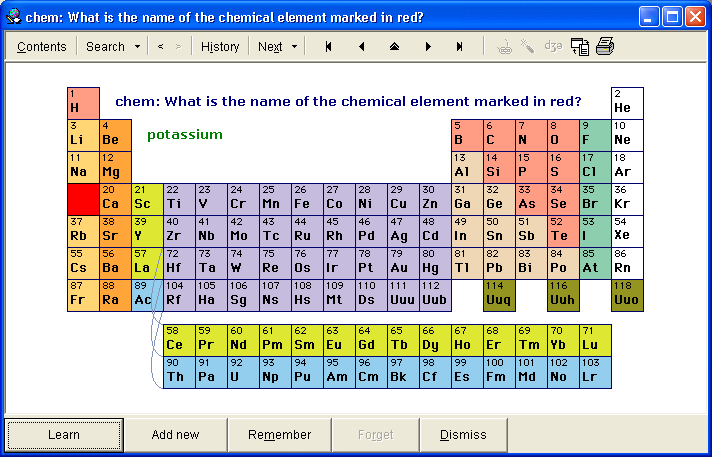Go to the first element in the navigation arrows

pyautogui.click(x=328, y=47)
